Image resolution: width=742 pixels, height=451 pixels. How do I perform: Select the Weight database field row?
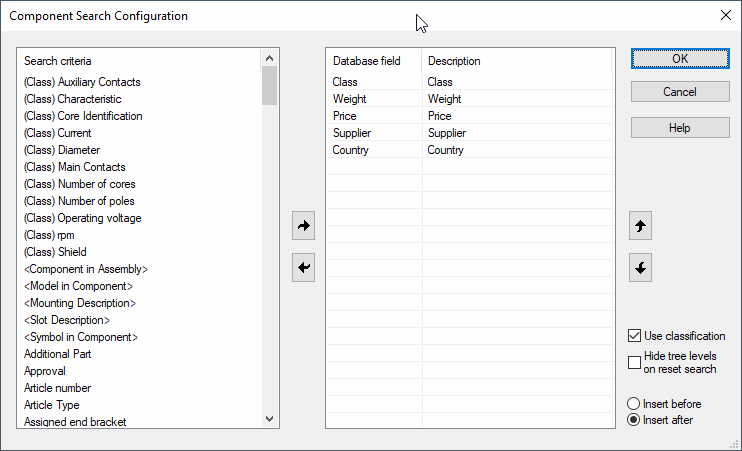point(470,99)
